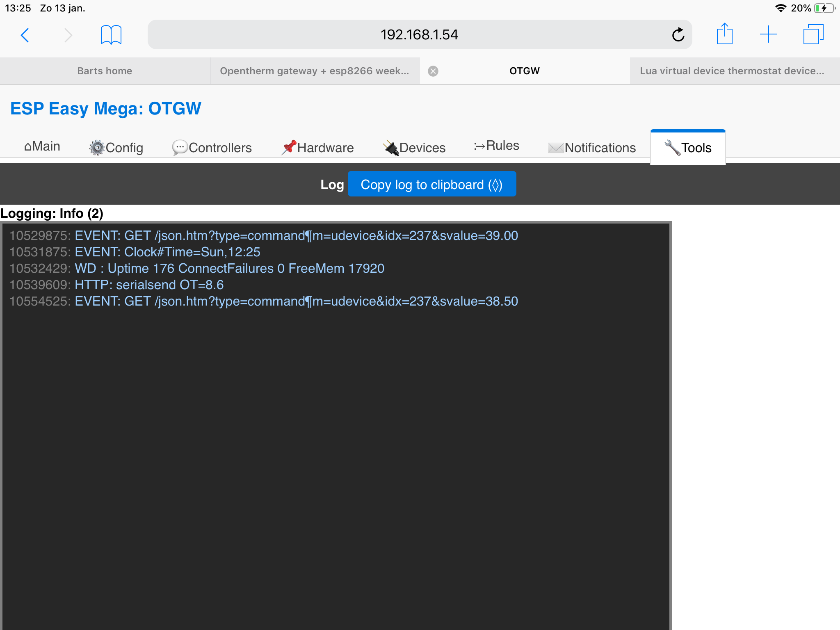The width and height of the screenshot is (840, 630).
Task: Click Copy log to clipboard button
Action: [432, 184]
